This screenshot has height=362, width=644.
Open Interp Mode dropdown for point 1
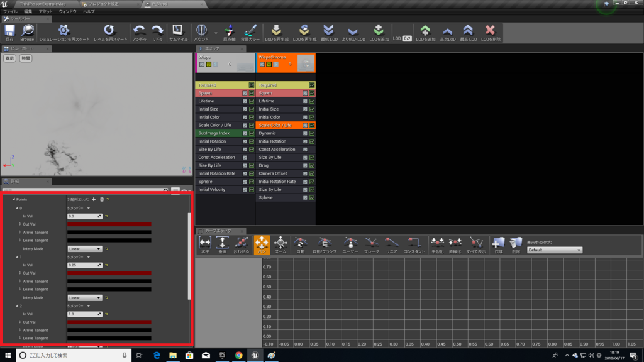[85, 297]
